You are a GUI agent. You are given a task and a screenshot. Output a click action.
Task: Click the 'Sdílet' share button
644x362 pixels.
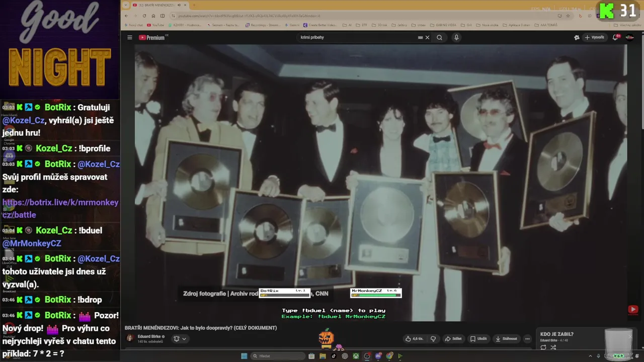[x=453, y=339]
